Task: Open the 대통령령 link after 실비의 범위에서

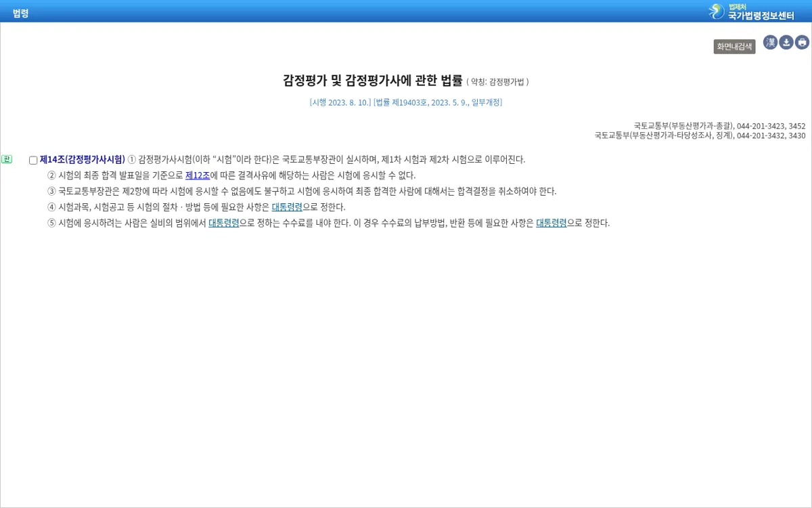Action: [x=224, y=223]
